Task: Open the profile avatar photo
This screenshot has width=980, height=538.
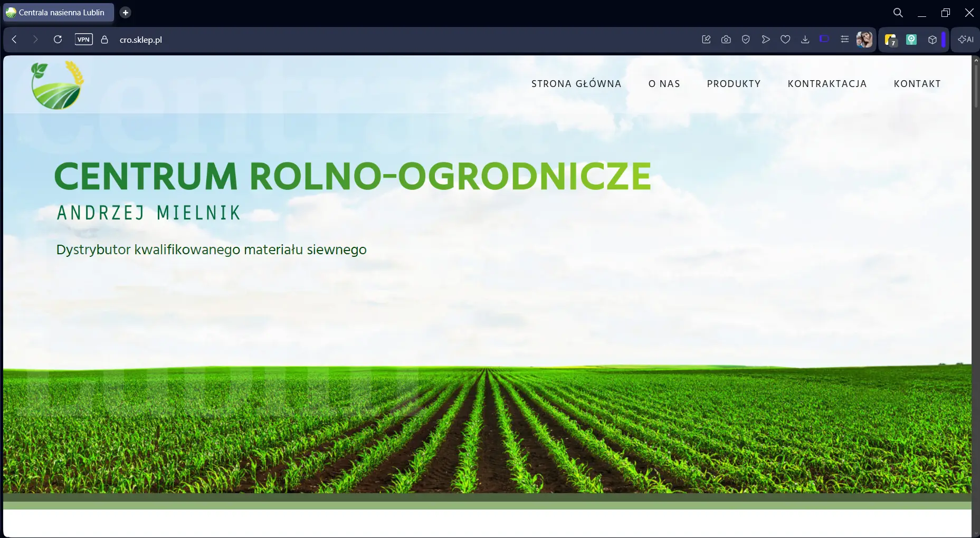Action: 864,40
